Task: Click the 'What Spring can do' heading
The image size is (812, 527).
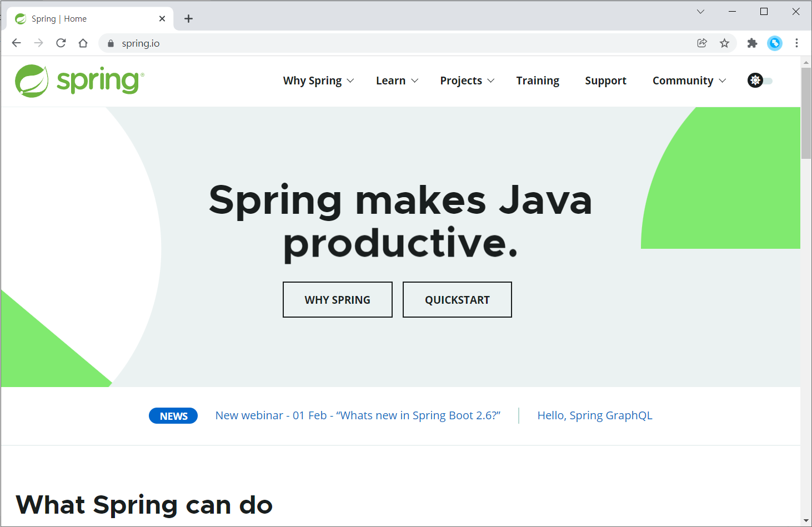Action: coord(144,505)
